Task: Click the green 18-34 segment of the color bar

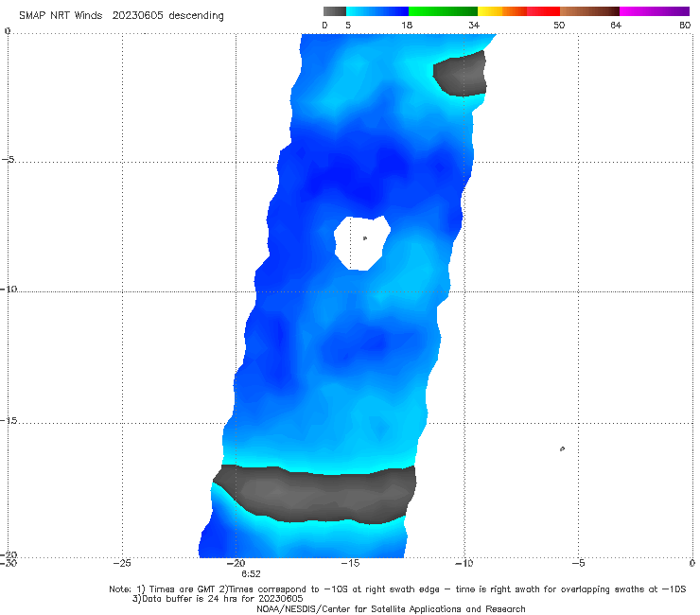Action: click(x=443, y=11)
